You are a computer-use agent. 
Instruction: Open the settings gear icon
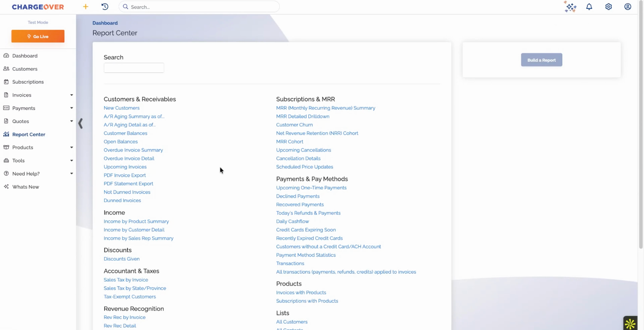608,7
